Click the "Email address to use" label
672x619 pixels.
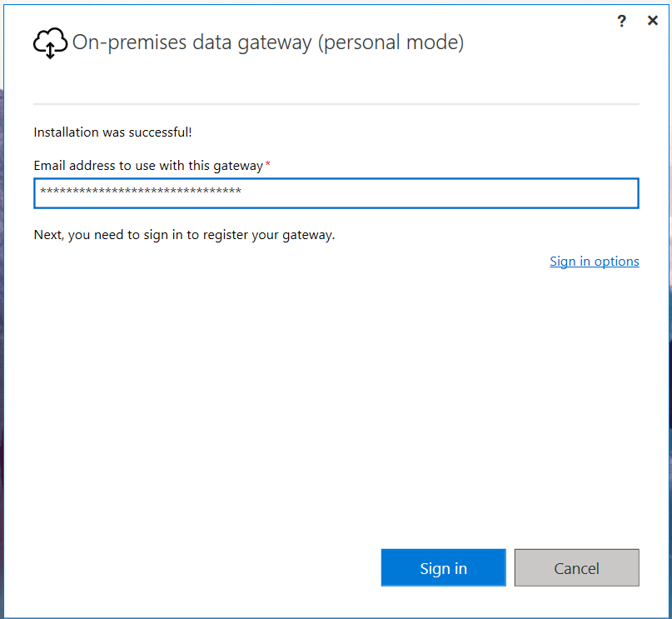[x=108, y=166]
